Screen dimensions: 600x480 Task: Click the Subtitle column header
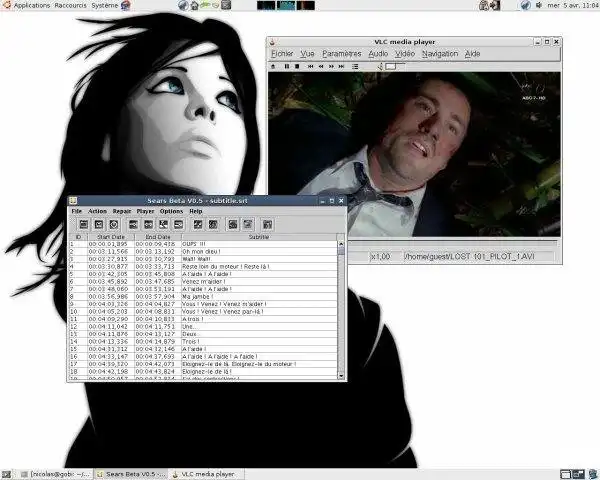click(259, 237)
